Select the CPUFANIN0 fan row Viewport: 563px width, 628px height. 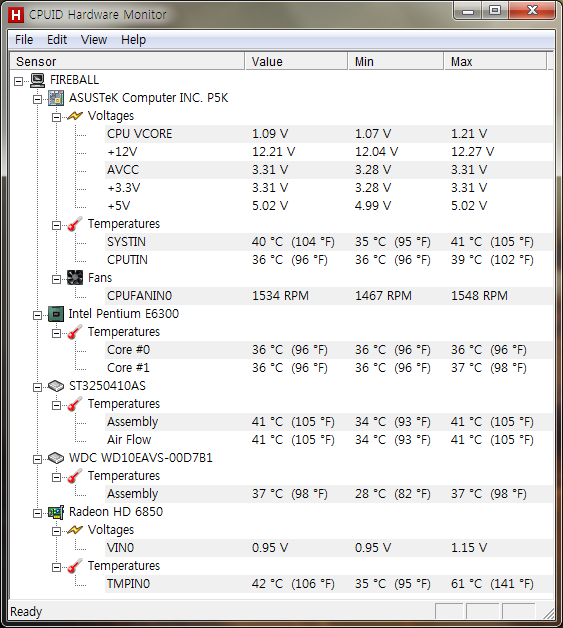329,296
